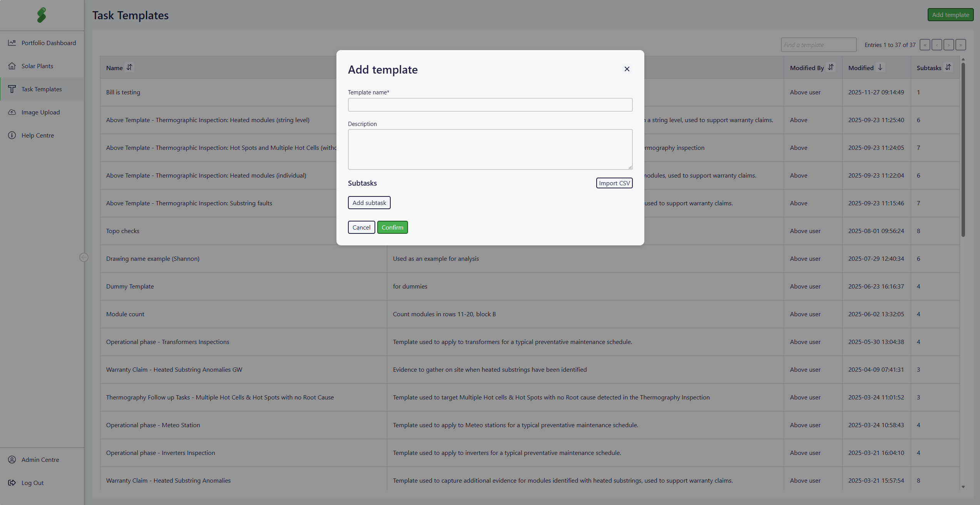Sort by the Modified By column
The width and height of the screenshot is (980, 505).
click(x=831, y=67)
